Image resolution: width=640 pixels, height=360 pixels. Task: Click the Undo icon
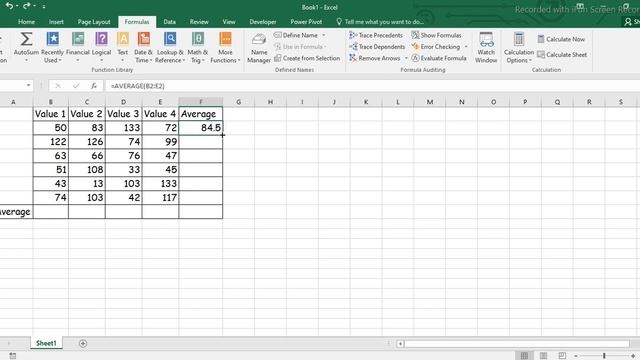click(9, 6)
